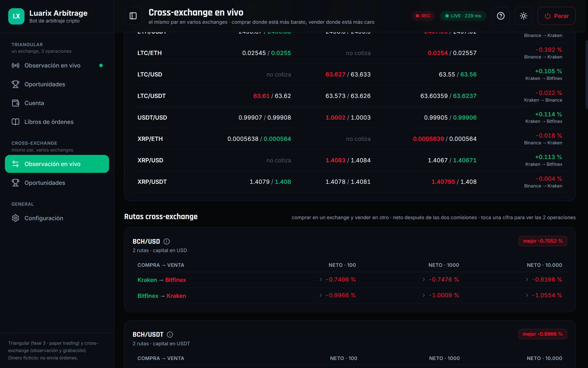Image resolution: width=588 pixels, height=368 pixels.
Task: Show info for BCH/USDT pair
Action: pyautogui.click(x=170, y=335)
